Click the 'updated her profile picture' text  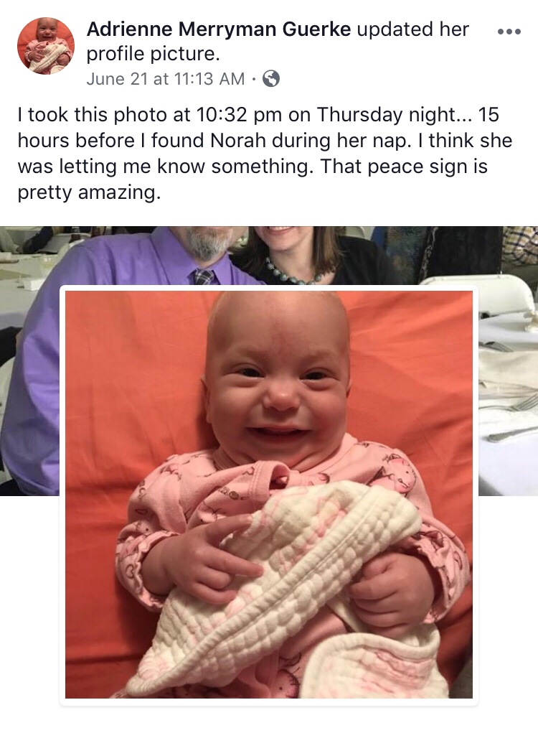[x=278, y=42]
